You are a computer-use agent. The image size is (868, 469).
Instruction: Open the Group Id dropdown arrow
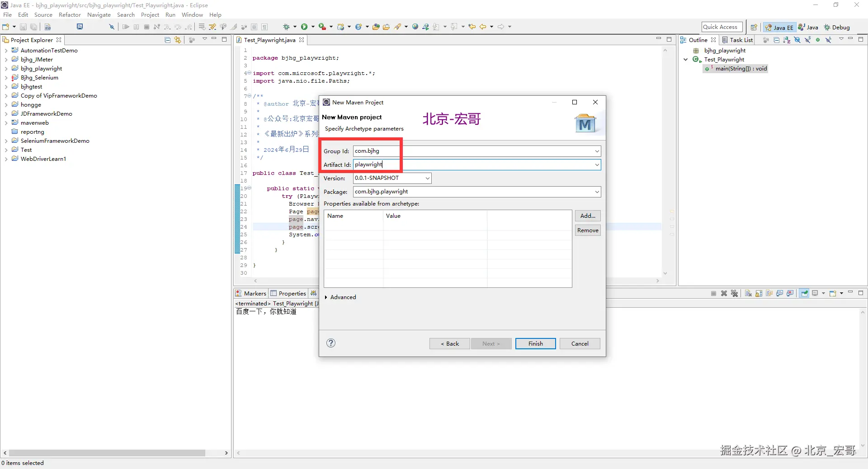[x=597, y=151]
